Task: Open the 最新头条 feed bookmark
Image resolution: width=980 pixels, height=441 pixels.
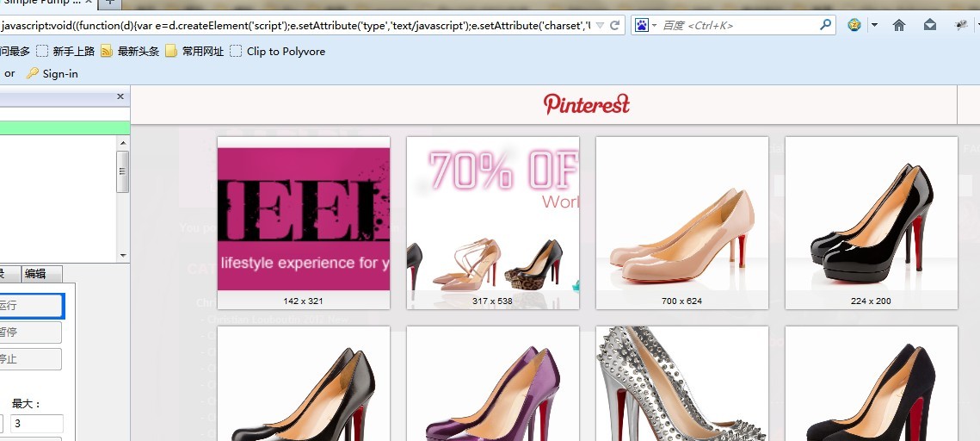Action: click(130, 52)
